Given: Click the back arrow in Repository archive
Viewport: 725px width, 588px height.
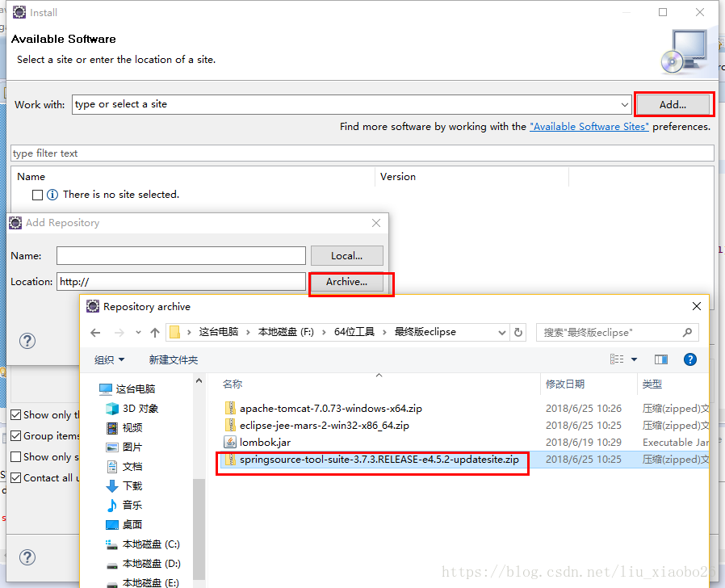Looking at the screenshot, I should tap(95, 333).
